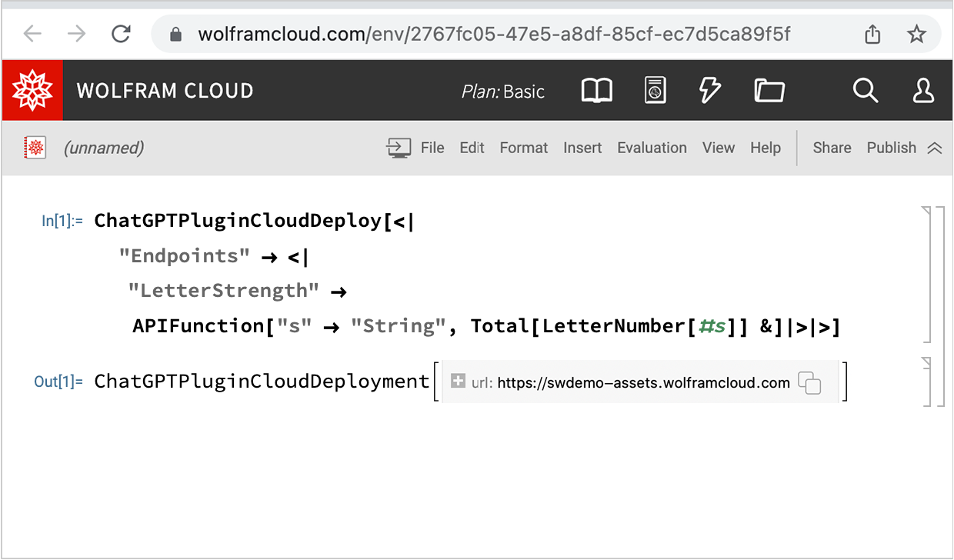954x560 pixels.
Task: Click the APIFunction text in code
Action: (198, 326)
